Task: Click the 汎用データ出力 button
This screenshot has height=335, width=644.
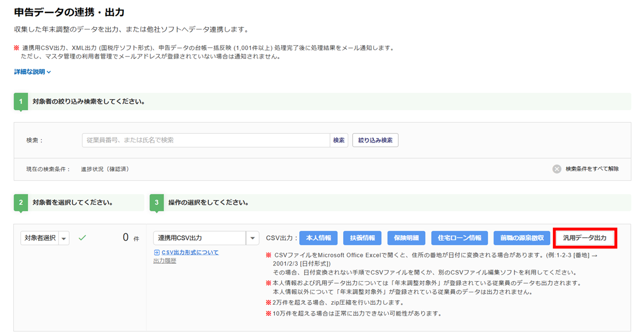Action: pyautogui.click(x=585, y=238)
